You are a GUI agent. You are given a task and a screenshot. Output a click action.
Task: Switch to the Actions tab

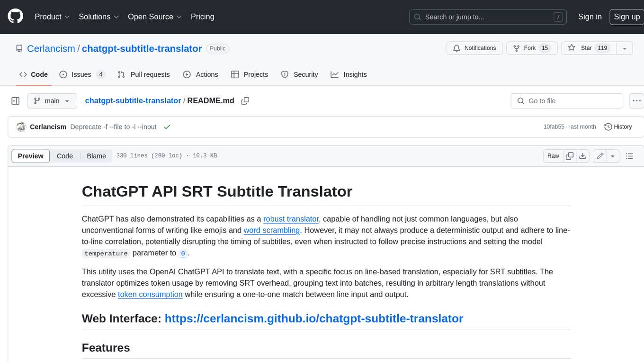[x=200, y=74]
